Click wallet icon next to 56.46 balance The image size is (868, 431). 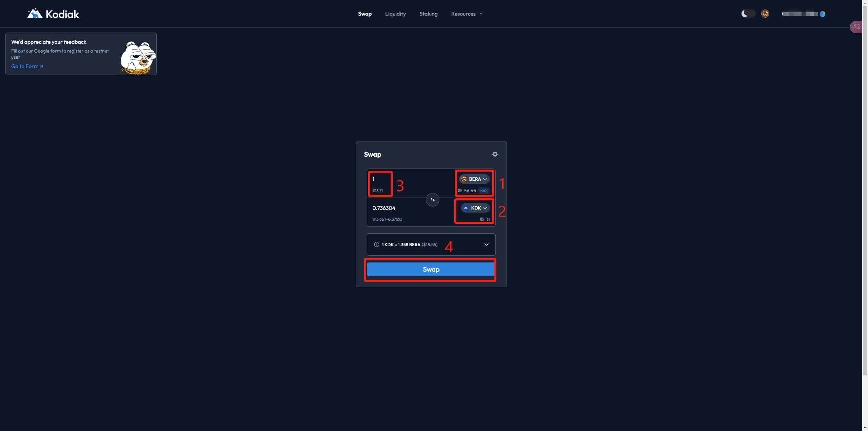[460, 191]
